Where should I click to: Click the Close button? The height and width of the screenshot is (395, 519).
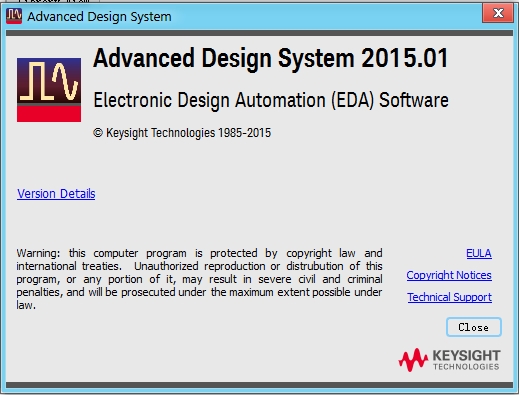474,327
